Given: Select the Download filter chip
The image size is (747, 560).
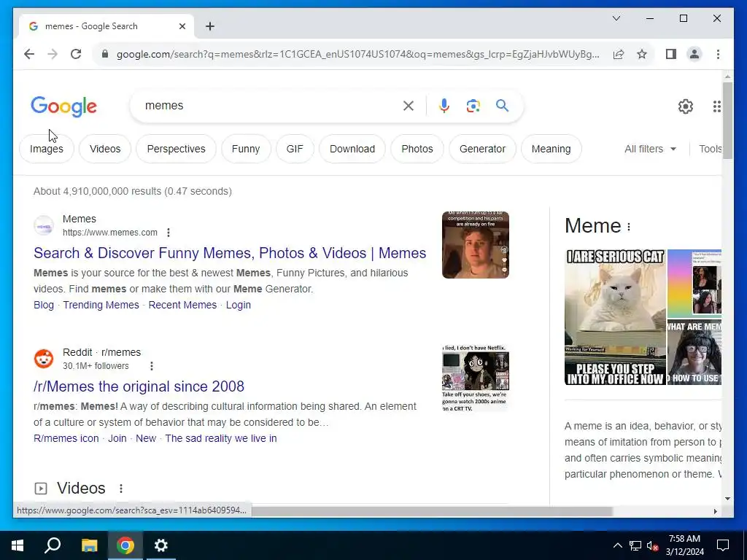Looking at the screenshot, I should (x=352, y=149).
